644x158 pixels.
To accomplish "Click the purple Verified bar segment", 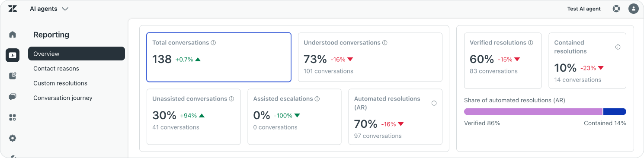I will (533, 111).
